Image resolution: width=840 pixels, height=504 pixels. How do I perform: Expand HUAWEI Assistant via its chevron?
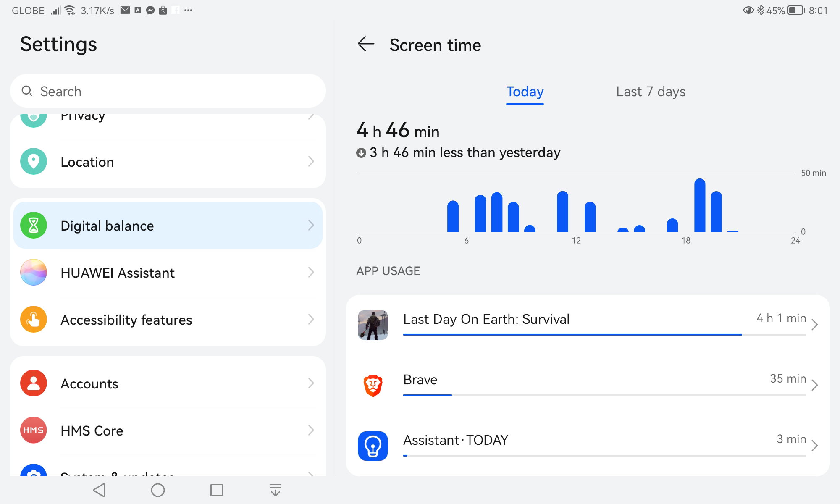(311, 272)
